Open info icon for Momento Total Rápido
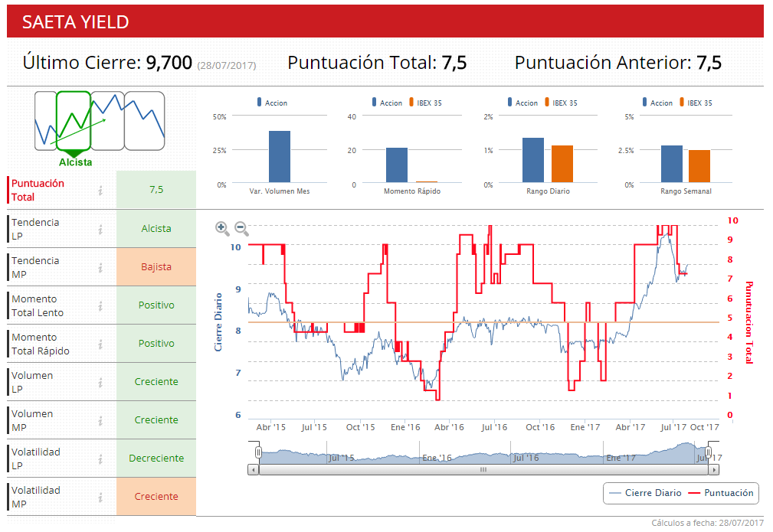The image size is (773, 532). click(x=100, y=344)
